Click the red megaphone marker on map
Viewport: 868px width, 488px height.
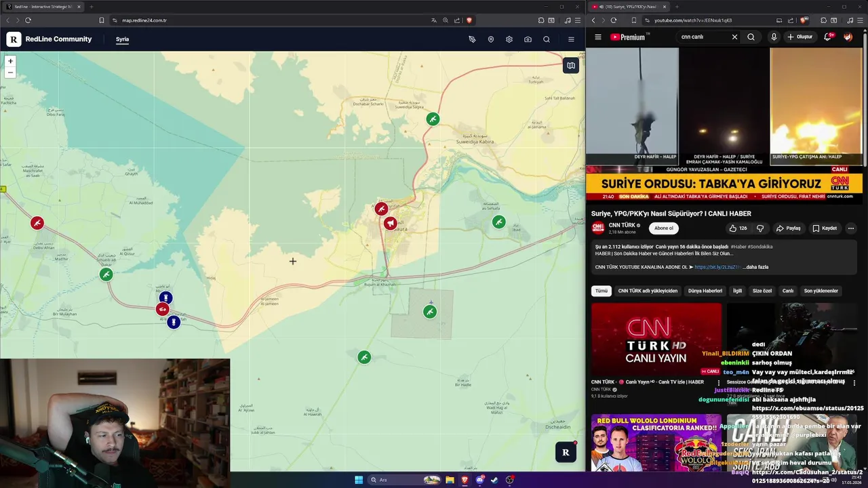pyautogui.click(x=390, y=223)
